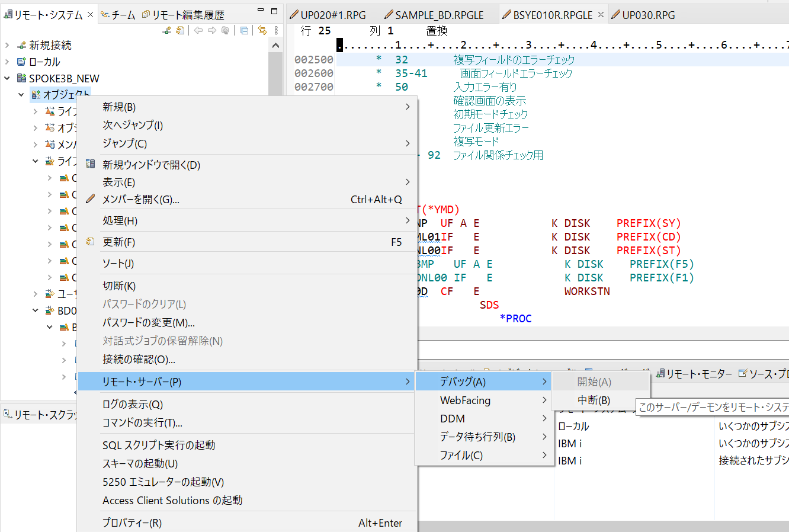Open the デバッグ(A) submenu item
789x532 pixels.
click(x=483, y=382)
